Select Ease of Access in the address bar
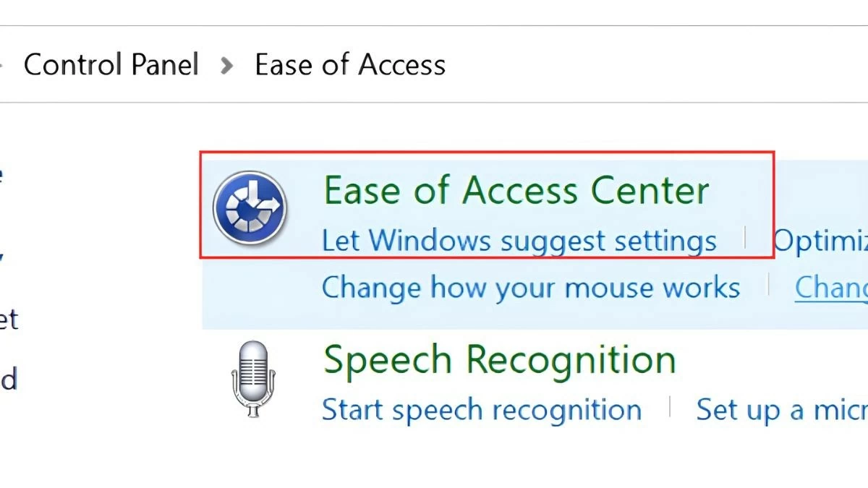Screen dimensions: 868x488 tap(350, 65)
